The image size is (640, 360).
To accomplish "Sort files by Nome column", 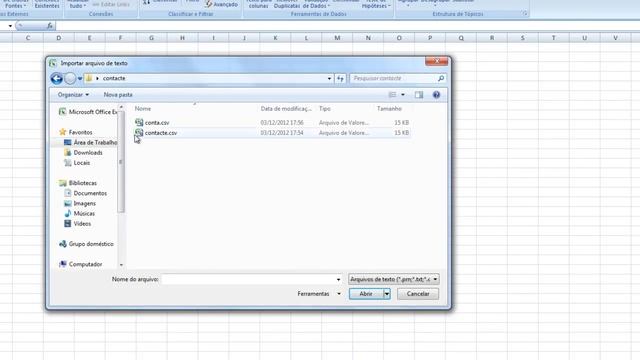I will [143, 109].
